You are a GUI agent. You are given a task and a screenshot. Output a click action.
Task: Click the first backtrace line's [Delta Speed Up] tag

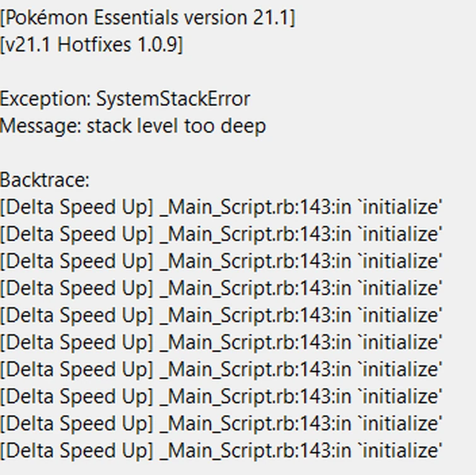[x=76, y=208]
